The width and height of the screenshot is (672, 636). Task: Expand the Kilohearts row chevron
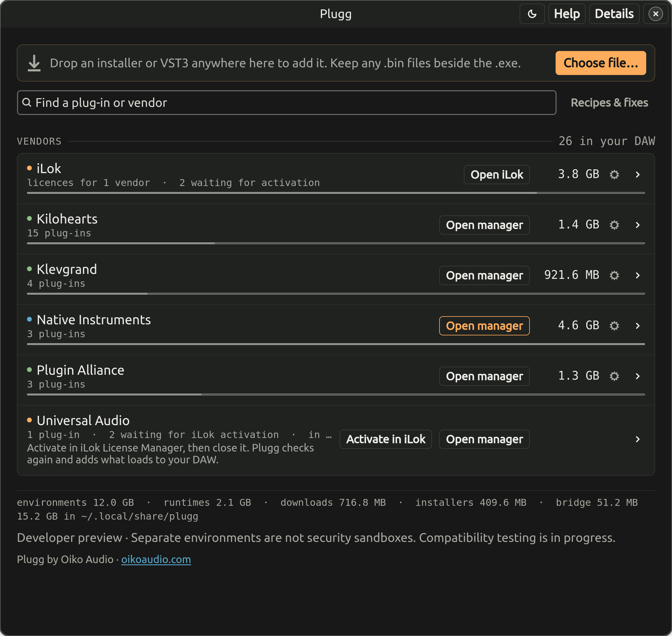(637, 225)
